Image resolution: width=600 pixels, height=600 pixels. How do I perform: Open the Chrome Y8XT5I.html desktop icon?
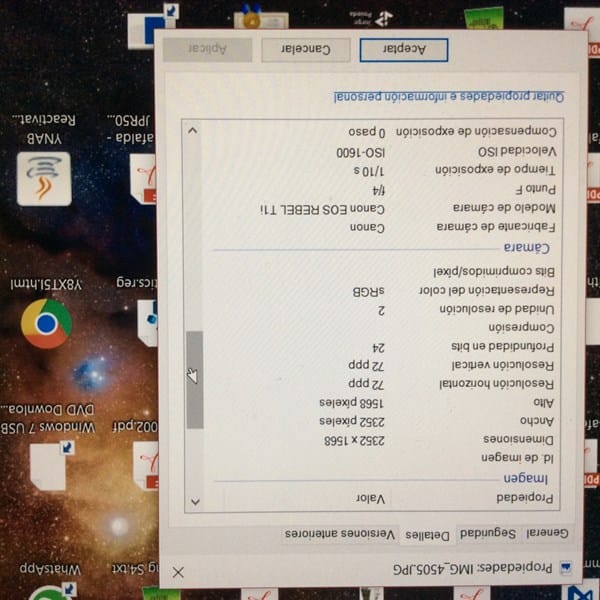46,323
